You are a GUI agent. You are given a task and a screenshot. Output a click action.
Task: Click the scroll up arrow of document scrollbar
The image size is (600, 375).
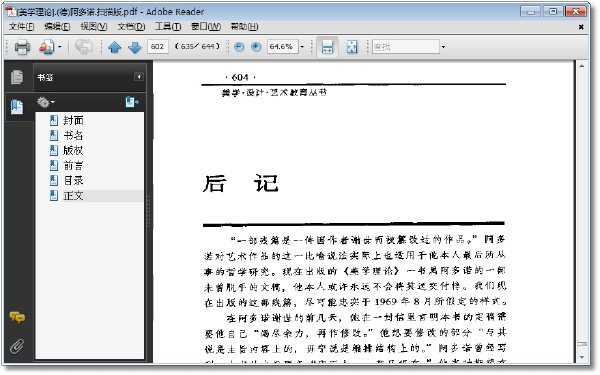(x=581, y=66)
